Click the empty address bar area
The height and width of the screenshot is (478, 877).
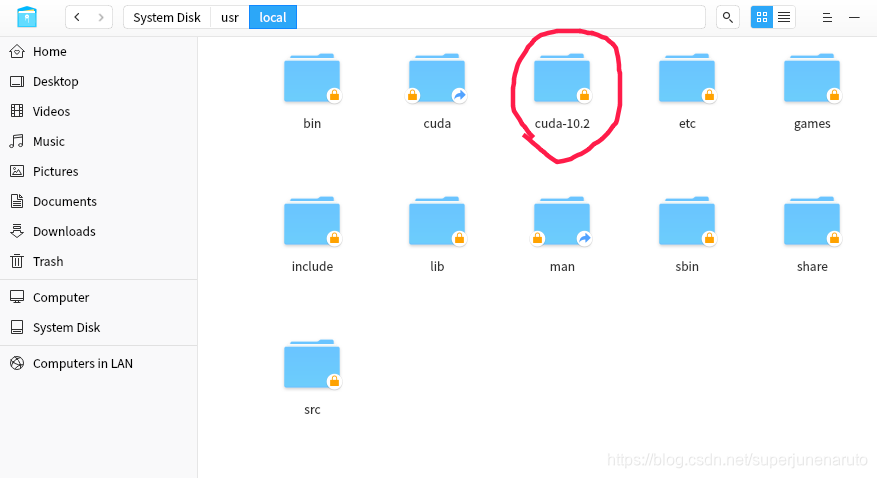[501, 17]
